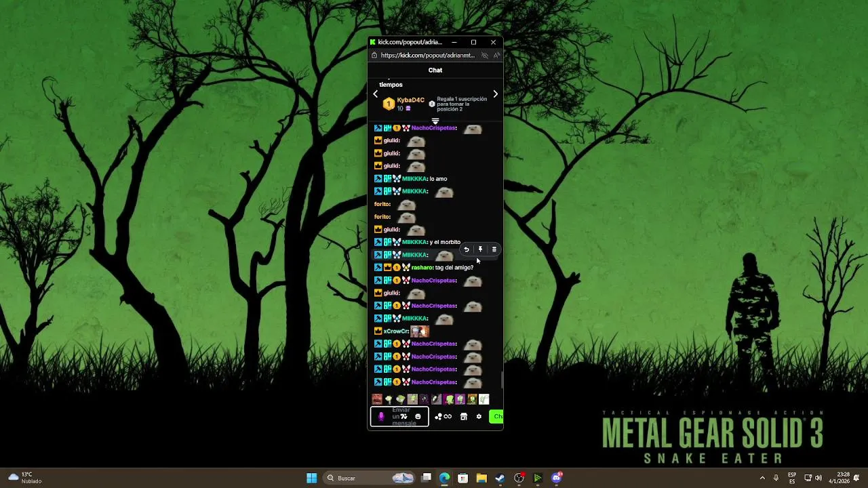This screenshot has height=488, width=868.
Task: Click the crown badge on rasharo's message
Action: (x=388, y=268)
